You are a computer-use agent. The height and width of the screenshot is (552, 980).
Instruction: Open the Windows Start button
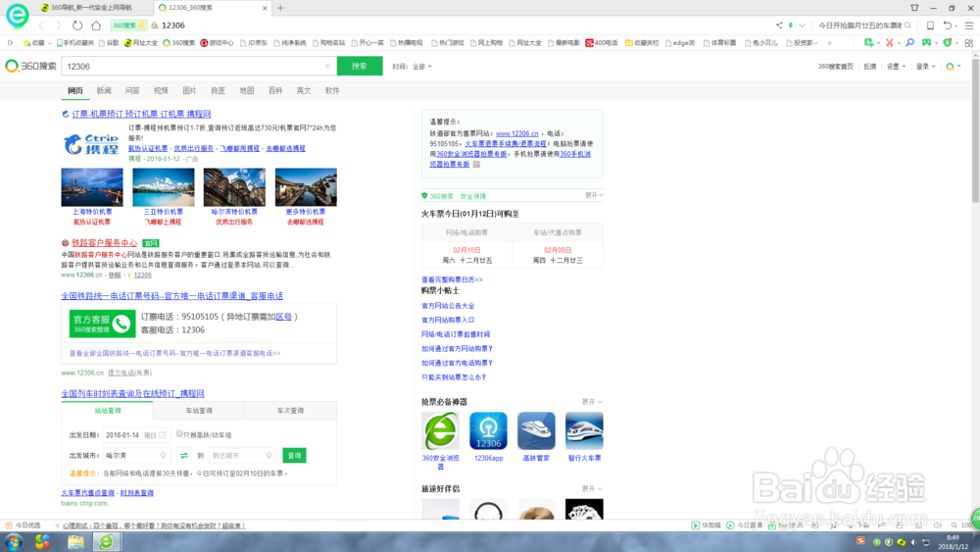tap(13, 541)
